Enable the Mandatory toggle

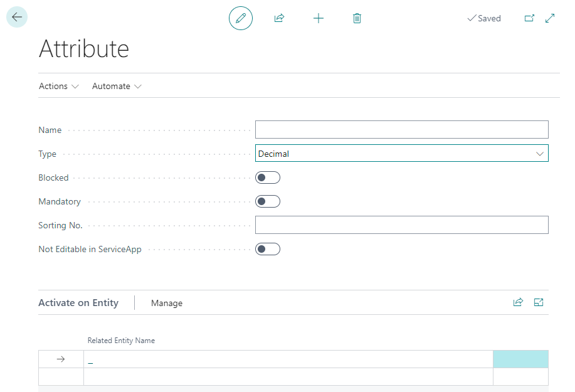(268, 201)
